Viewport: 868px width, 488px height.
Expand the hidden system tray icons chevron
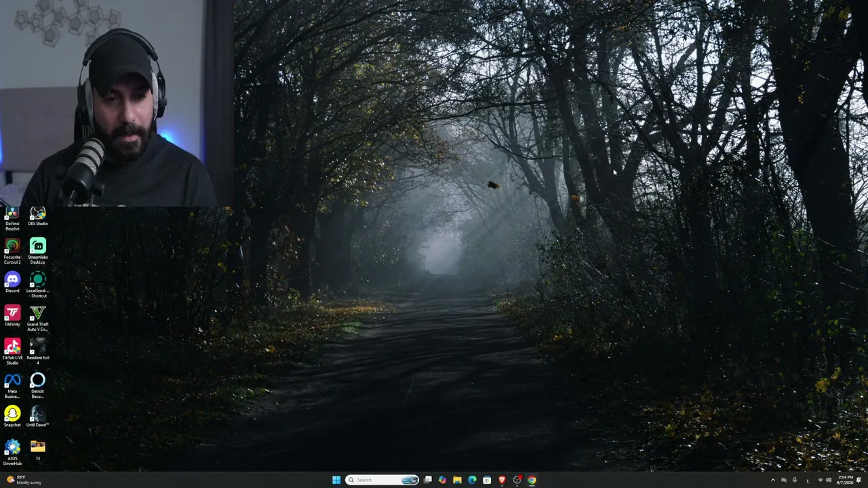[x=772, y=480]
